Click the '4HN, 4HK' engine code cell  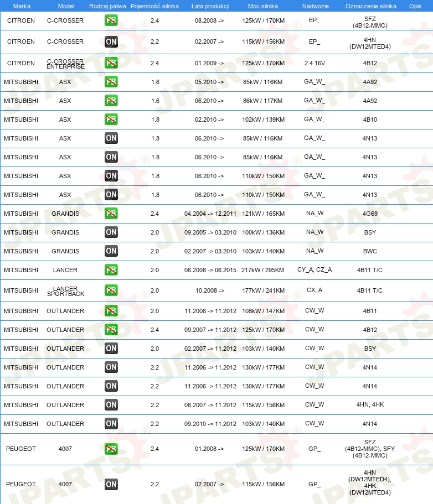(x=370, y=404)
